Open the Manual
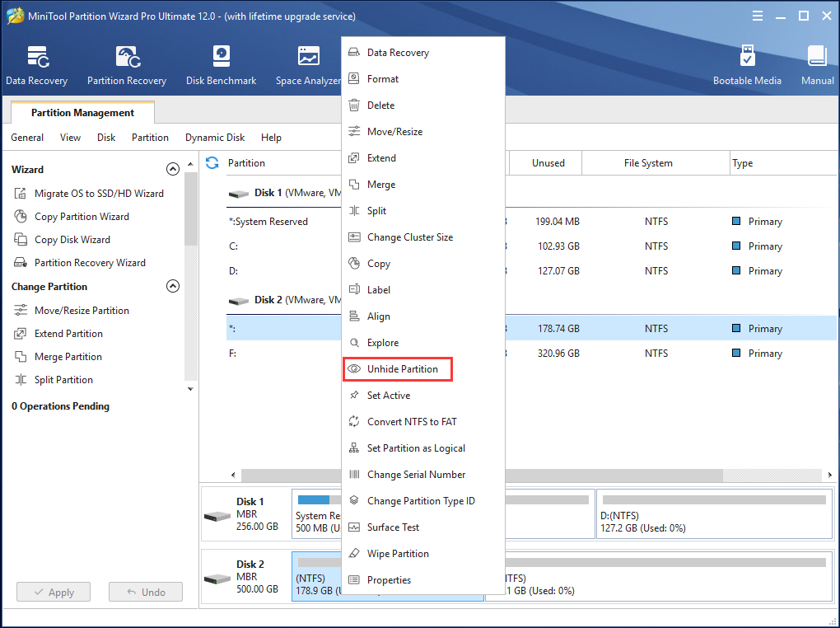This screenshot has width=840, height=628. point(816,64)
